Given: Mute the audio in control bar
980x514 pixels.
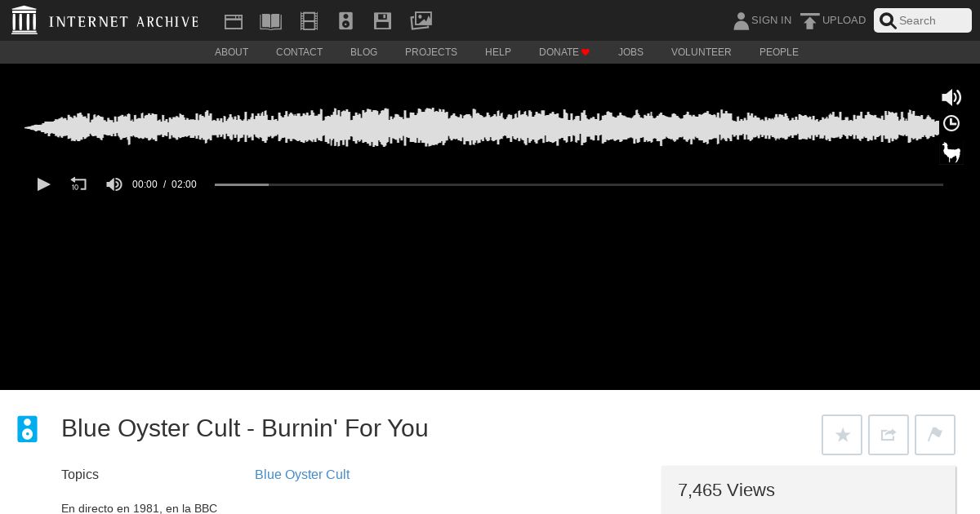Looking at the screenshot, I should 114,184.
